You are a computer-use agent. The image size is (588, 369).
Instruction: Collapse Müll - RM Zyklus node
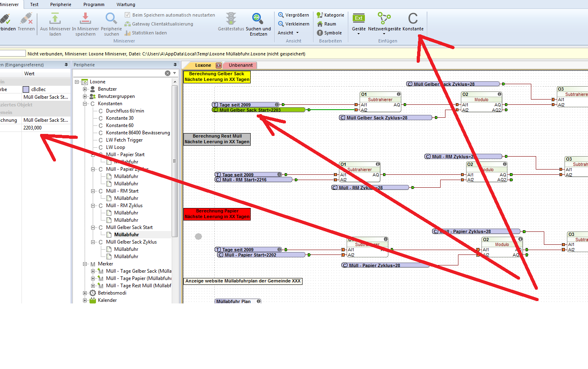click(93, 206)
